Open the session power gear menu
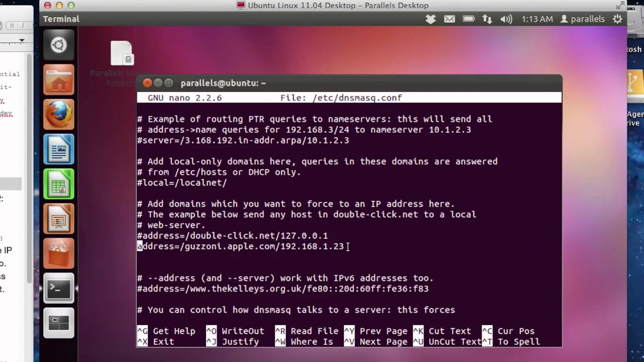This screenshot has height=362, width=644. coord(617,19)
